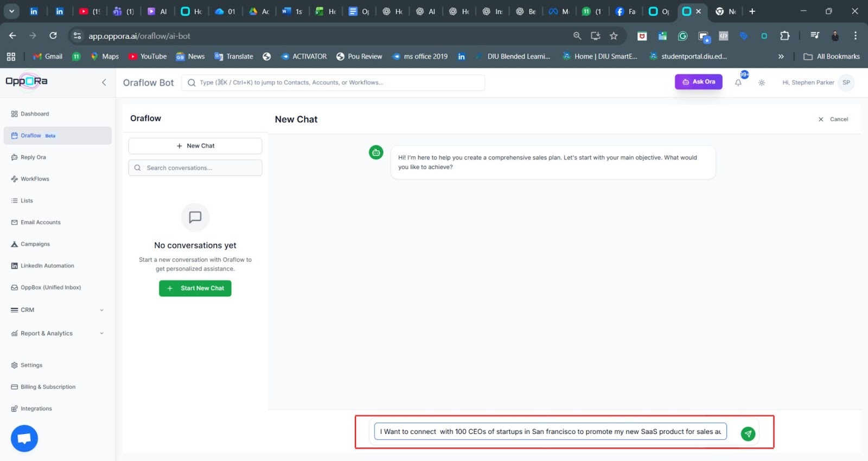Screen dimensions: 868x461
Task: Collapse the left sidebar with the chevron
Action: [x=104, y=82]
